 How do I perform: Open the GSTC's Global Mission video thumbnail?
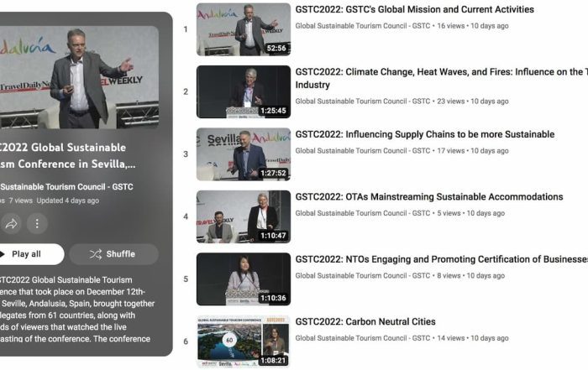pyautogui.click(x=244, y=29)
